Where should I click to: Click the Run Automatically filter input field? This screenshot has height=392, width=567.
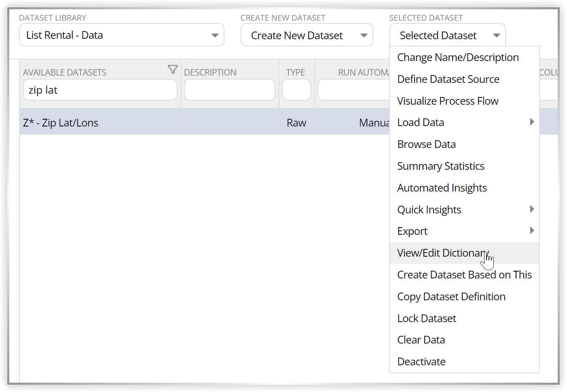pyautogui.click(x=353, y=90)
